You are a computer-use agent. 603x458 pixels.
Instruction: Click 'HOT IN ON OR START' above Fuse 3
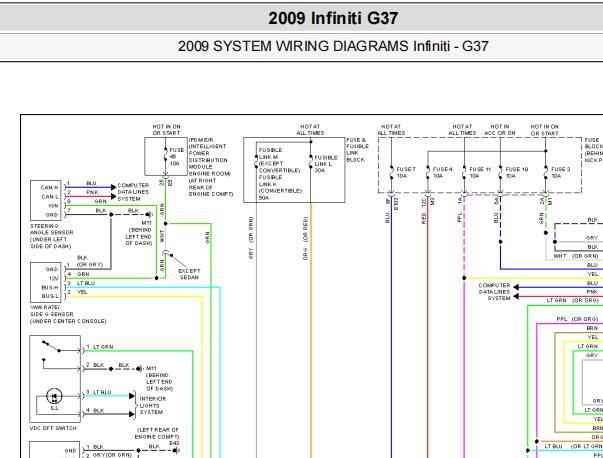(545, 130)
